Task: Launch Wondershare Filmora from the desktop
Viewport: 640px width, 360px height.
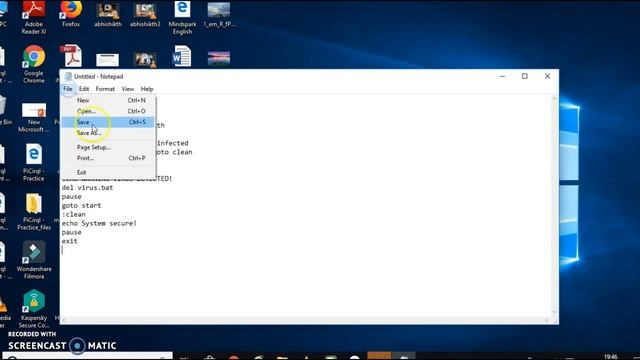Action: tap(34, 260)
